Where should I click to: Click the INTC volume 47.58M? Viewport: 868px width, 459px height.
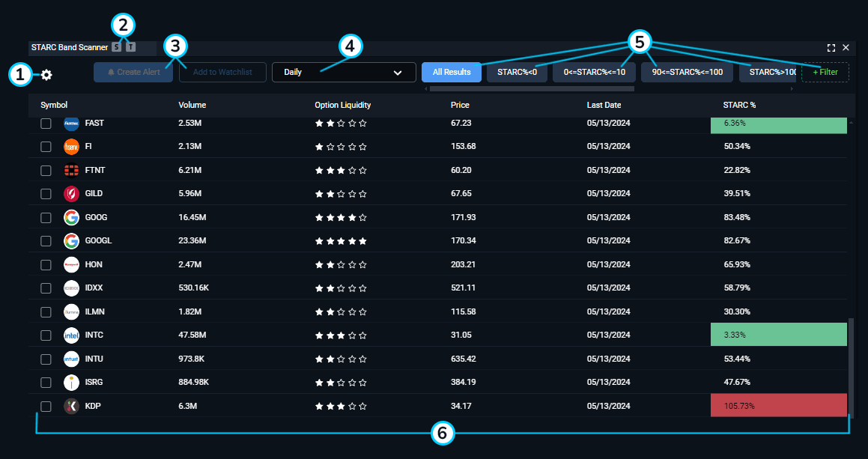pyautogui.click(x=192, y=335)
